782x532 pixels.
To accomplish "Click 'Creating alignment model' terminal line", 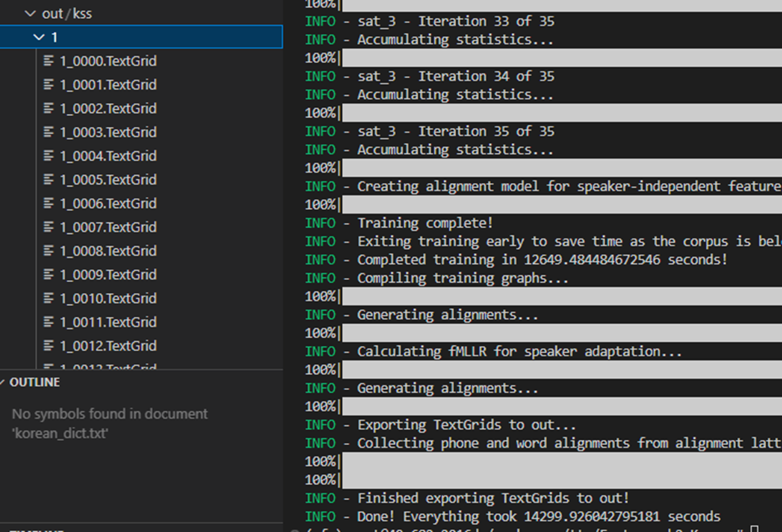I will coord(544,187).
